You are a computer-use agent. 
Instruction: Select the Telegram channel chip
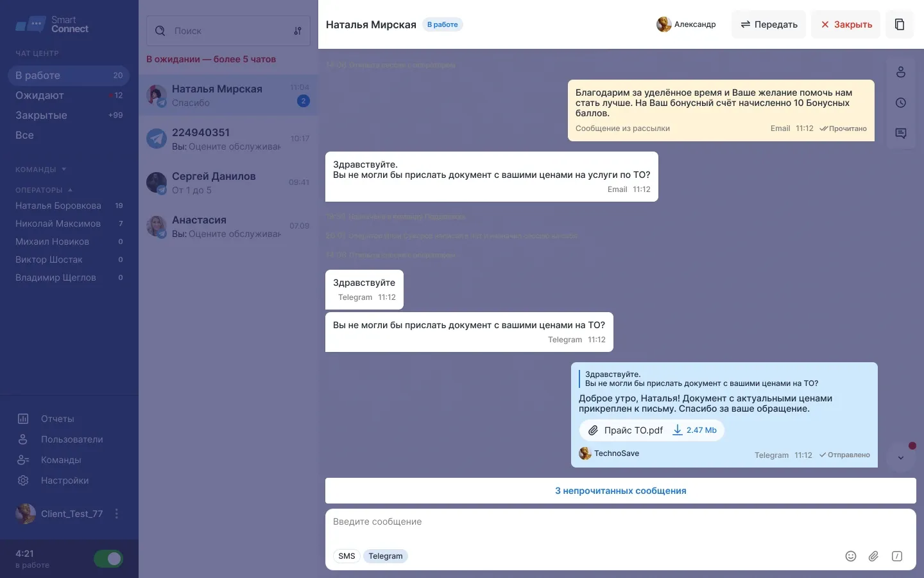(x=385, y=556)
